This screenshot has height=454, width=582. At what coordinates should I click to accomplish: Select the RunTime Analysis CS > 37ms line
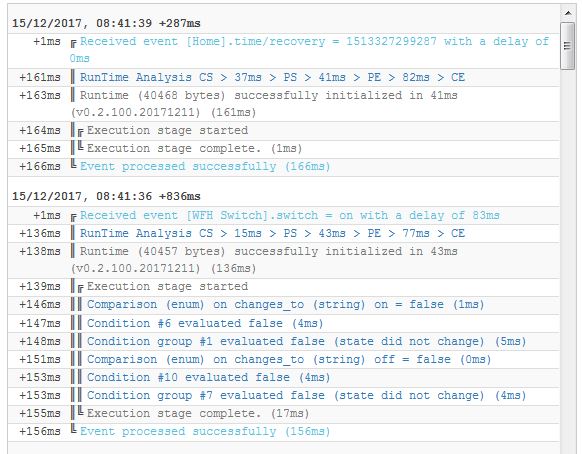pos(284,77)
